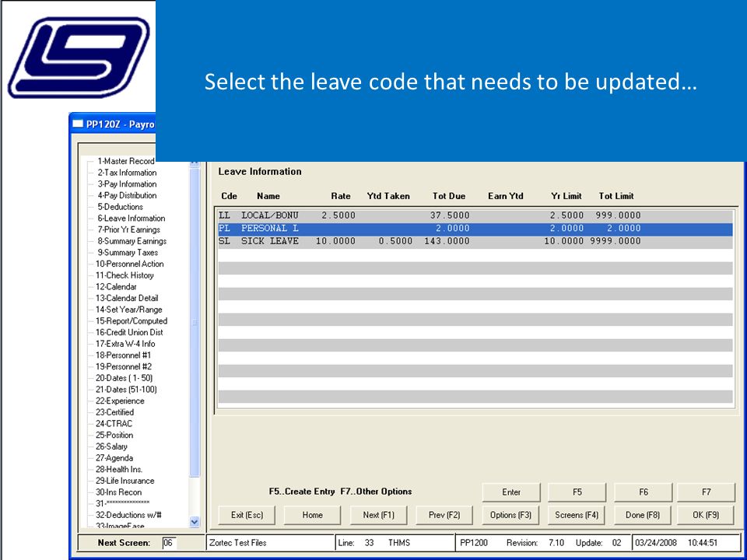Open 32-Deductions w/# screen

[x=128, y=516]
